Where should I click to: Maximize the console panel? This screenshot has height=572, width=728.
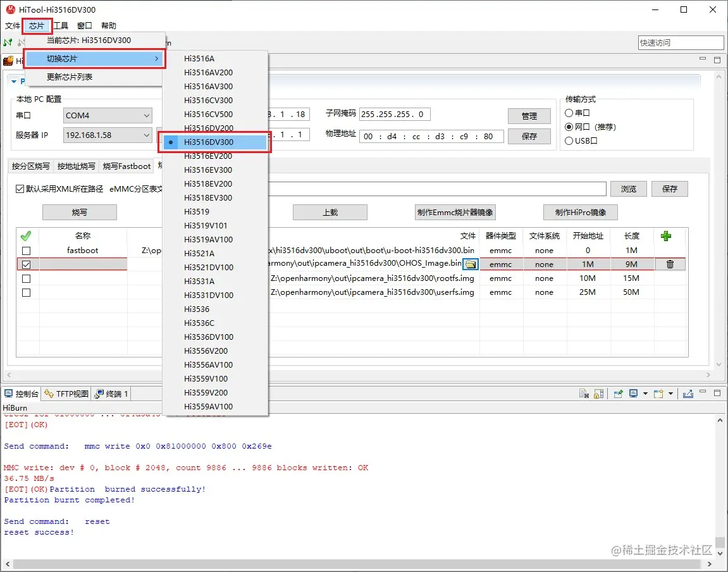tap(717, 393)
